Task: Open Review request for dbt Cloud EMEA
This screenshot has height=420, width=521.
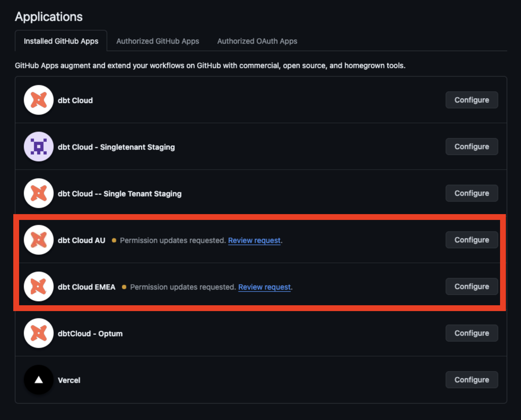Action: [264, 287]
